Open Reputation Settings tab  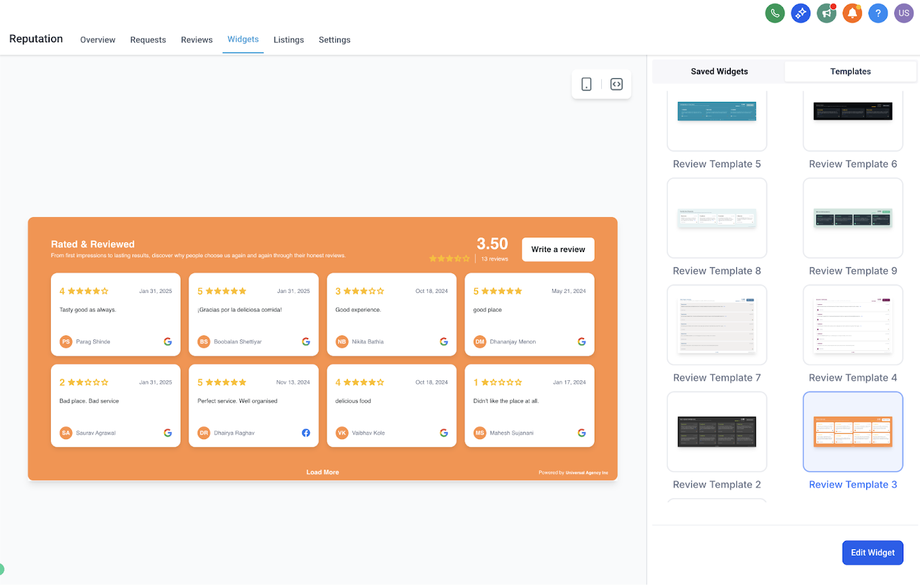(x=334, y=40)
